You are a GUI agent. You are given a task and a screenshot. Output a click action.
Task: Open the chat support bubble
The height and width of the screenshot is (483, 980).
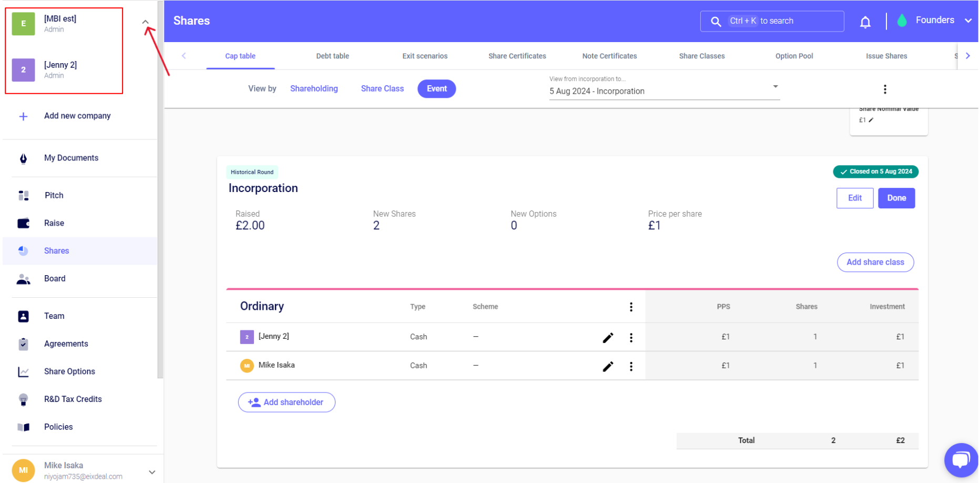pyautogui.click(x=960, y=460)
